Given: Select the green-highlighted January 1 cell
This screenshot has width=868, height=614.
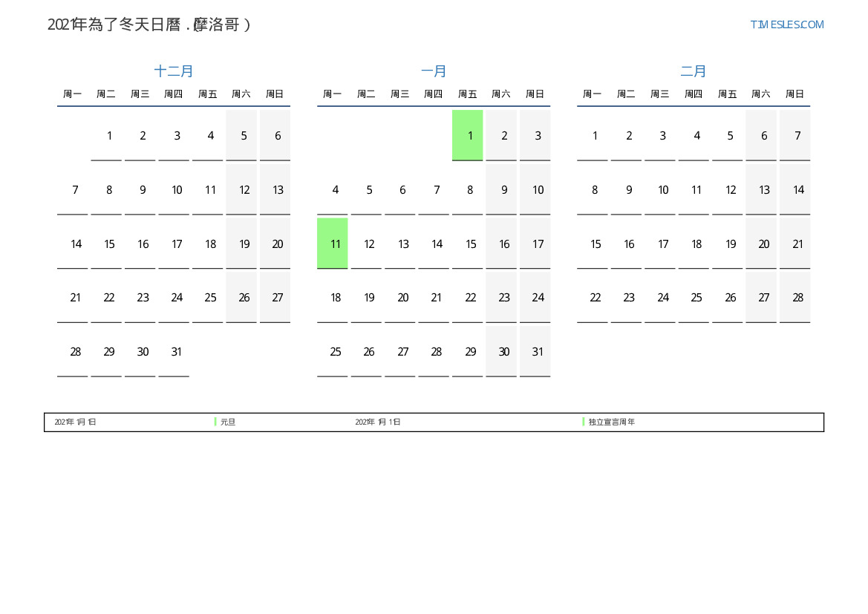Looking at the screenshot, I should pos(468,135).
